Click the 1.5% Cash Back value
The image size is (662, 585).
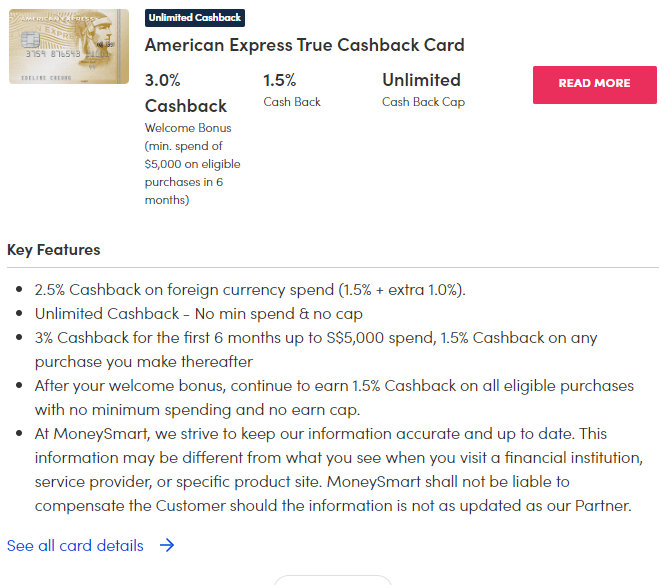[x=282, y=80]
